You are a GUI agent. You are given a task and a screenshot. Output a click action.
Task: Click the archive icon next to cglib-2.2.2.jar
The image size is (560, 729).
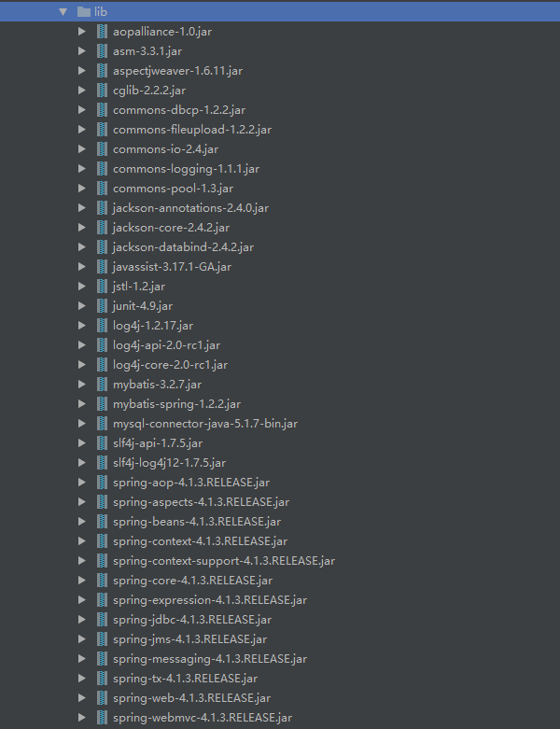pos(103,90)
